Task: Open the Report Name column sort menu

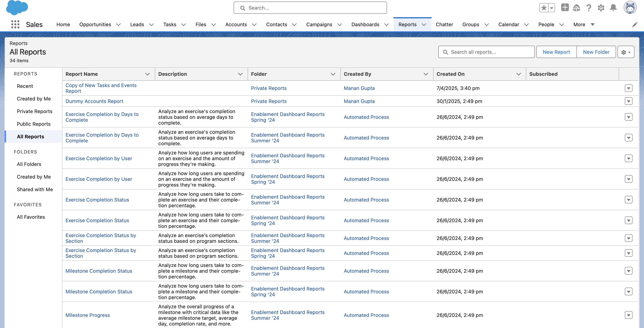Action: click(148, 74)
